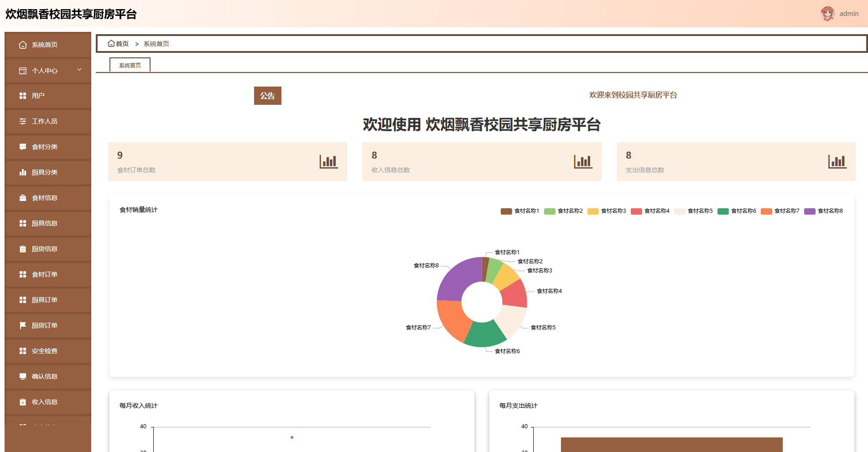The width and height of the screenshot is (868, 452).
Task: Click the 公告 announcement button
Action: [x=268, y=96]
